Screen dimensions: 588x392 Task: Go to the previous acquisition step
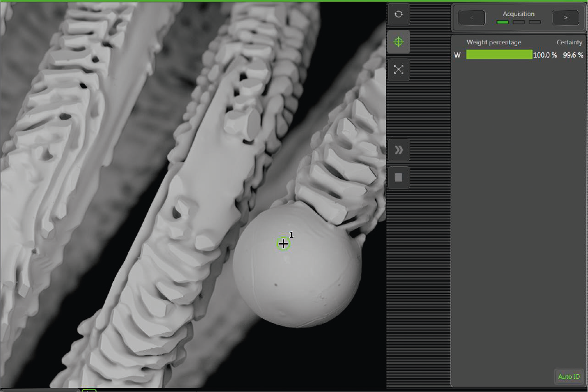[472, 18]
